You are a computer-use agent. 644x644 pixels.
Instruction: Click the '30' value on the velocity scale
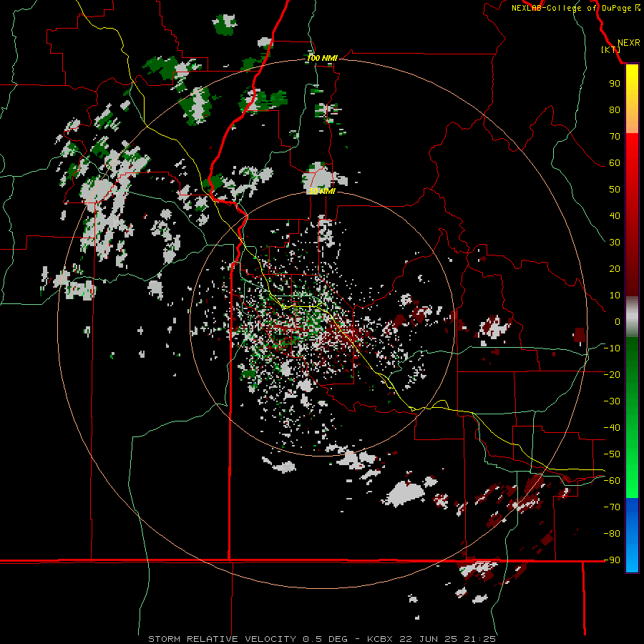point(615,243)
